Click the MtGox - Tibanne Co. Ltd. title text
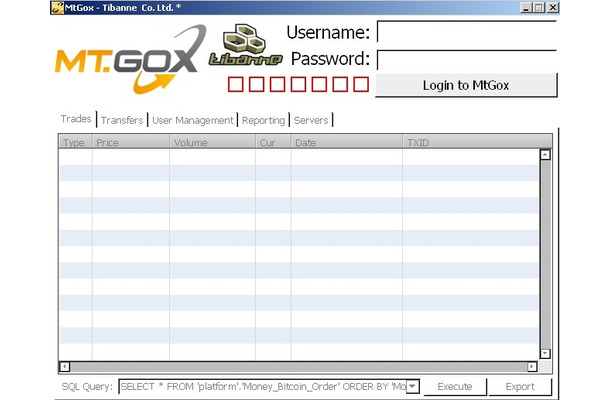The height and width of the screenshot is (400, 610). 123,8
